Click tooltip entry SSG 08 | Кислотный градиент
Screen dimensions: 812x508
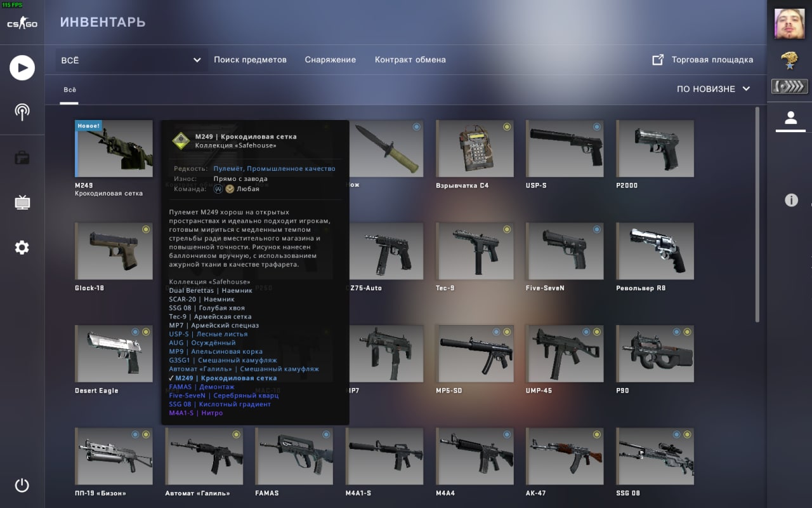click(x=220, y=404)
